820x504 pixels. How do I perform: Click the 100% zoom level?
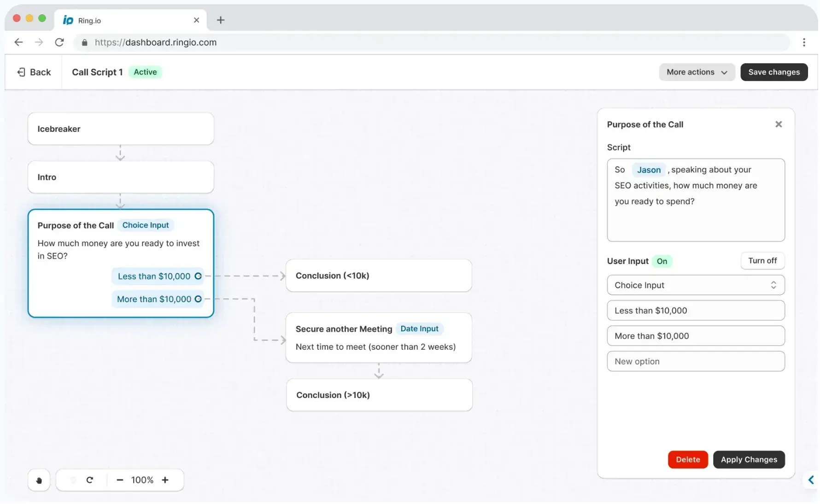click(142, 480)
